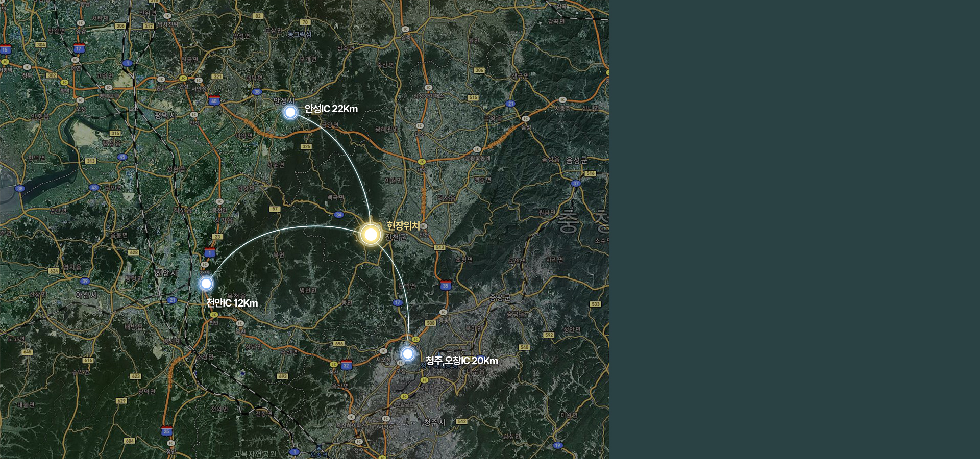
Task: Click the 음성군 county label
Action: tap(577, 160)
